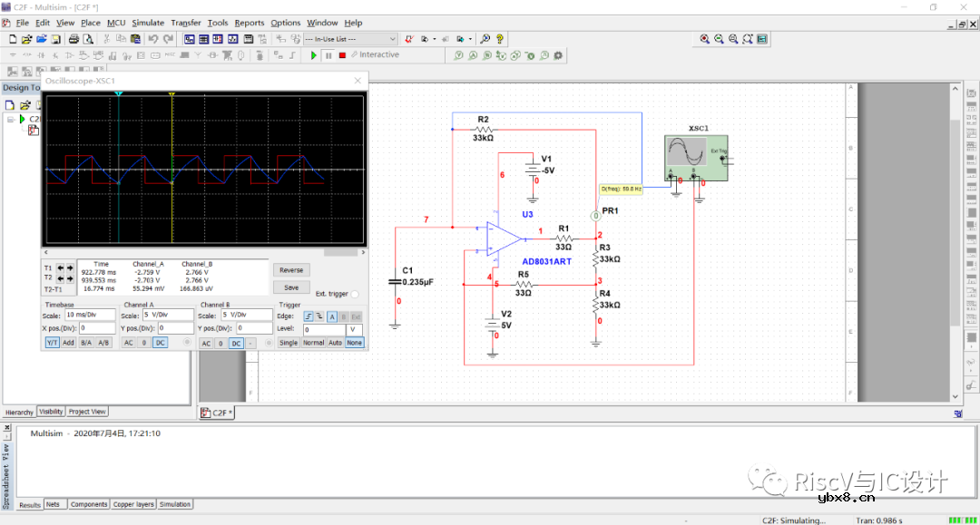This screenshot has width=980, height=525.
Task: Click the Print icon in the toolbar
Action: tap(74, 39)
